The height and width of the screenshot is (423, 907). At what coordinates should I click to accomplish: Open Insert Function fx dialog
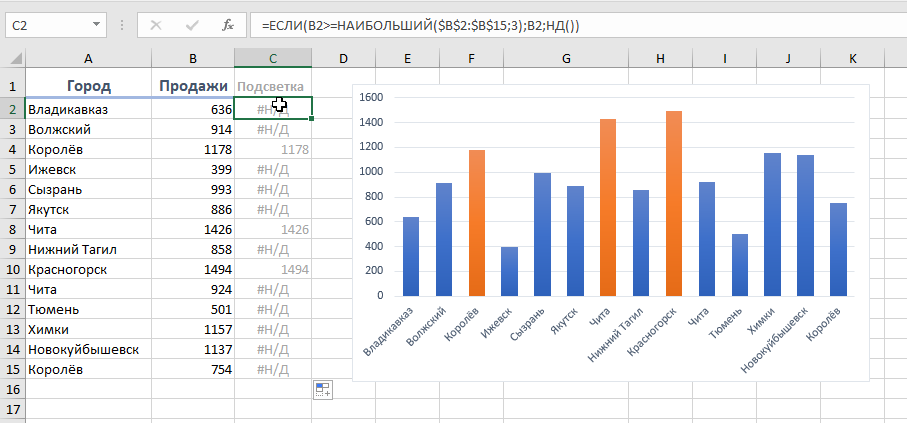coord(228,25)
